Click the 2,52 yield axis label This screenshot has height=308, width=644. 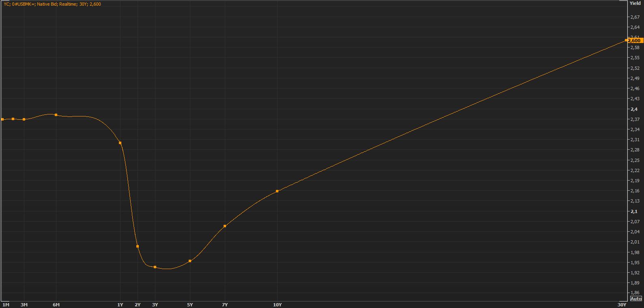pyautogui.click(x=635, y=68)
